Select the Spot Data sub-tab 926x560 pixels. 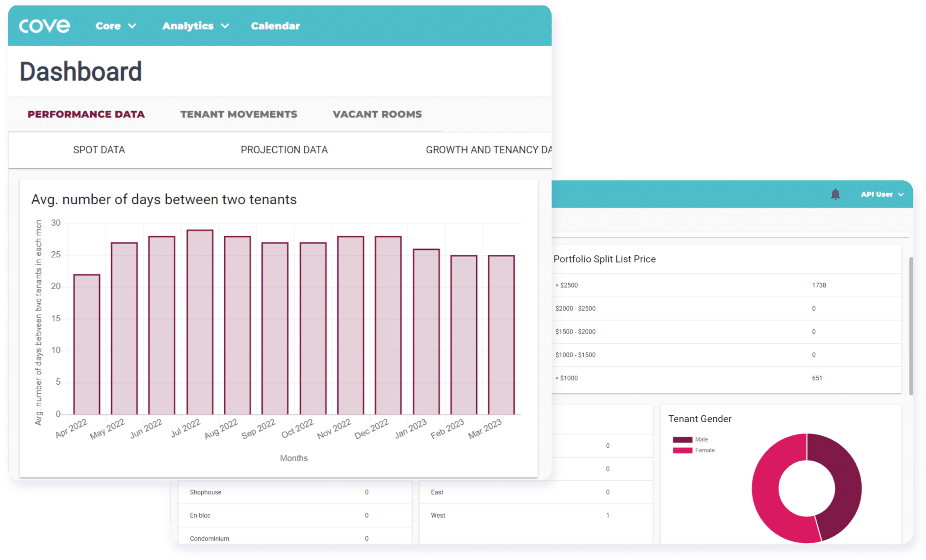pos(99,150)
